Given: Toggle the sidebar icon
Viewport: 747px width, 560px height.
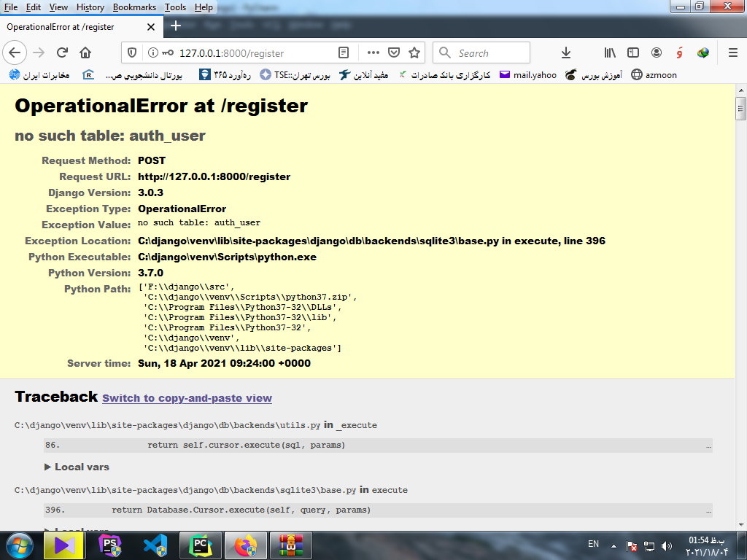Looking at the screenshot, I should tap(633, 52).
